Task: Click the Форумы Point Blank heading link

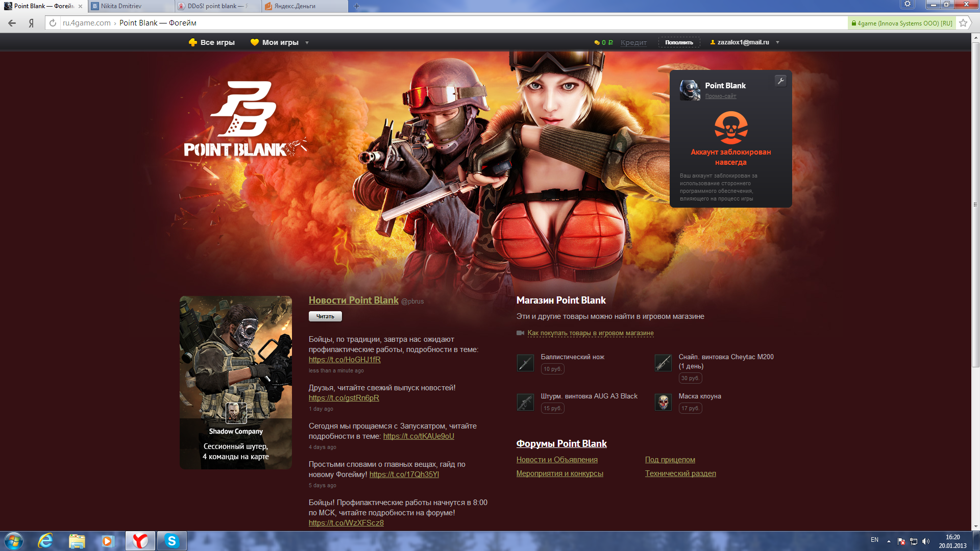Action: point(561,444)
